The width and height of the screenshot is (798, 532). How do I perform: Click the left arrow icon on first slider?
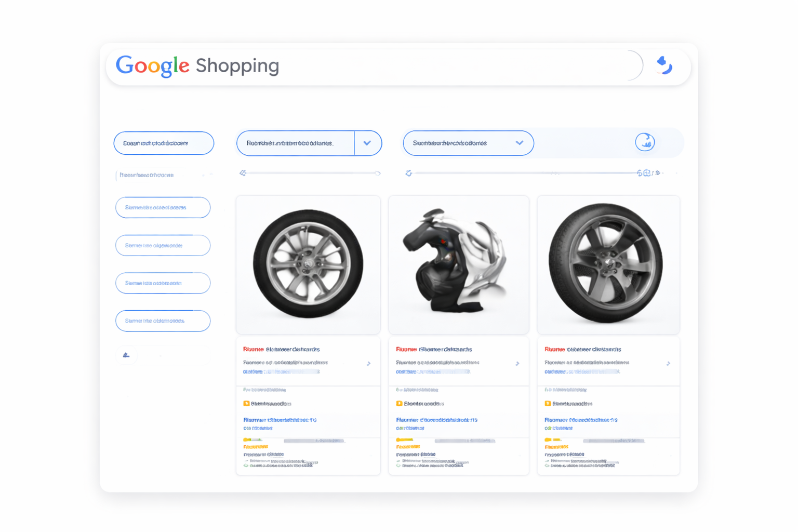[x=243, y=173]
